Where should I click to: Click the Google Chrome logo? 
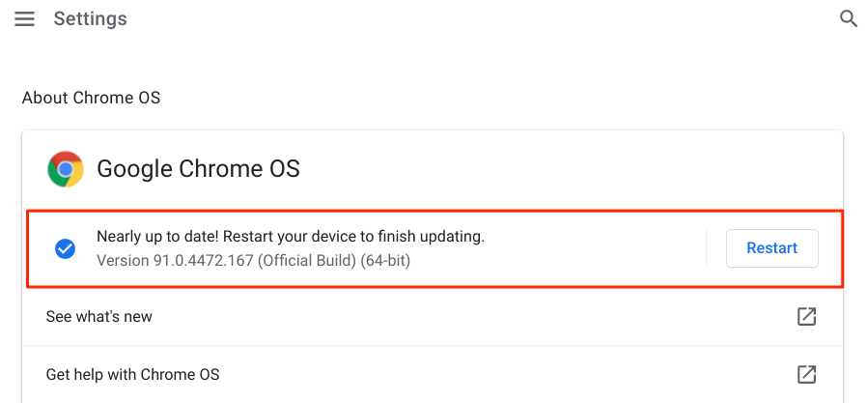[x=66, y=169]
